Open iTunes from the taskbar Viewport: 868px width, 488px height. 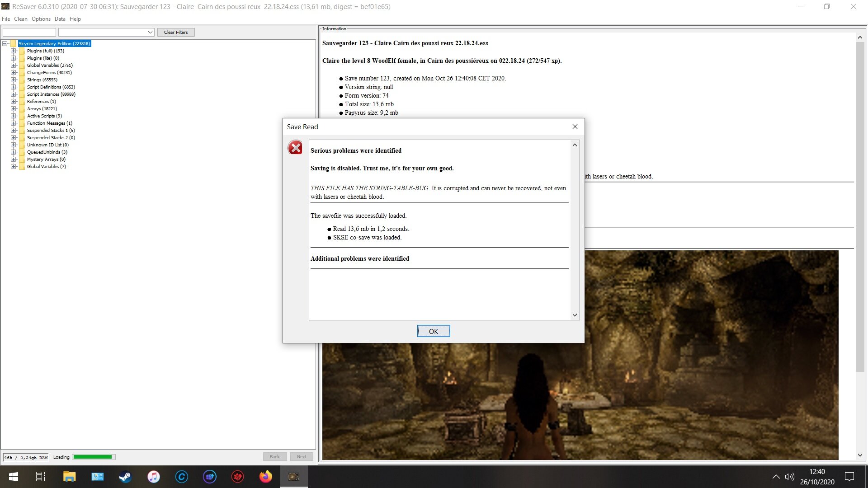point(154,477)
